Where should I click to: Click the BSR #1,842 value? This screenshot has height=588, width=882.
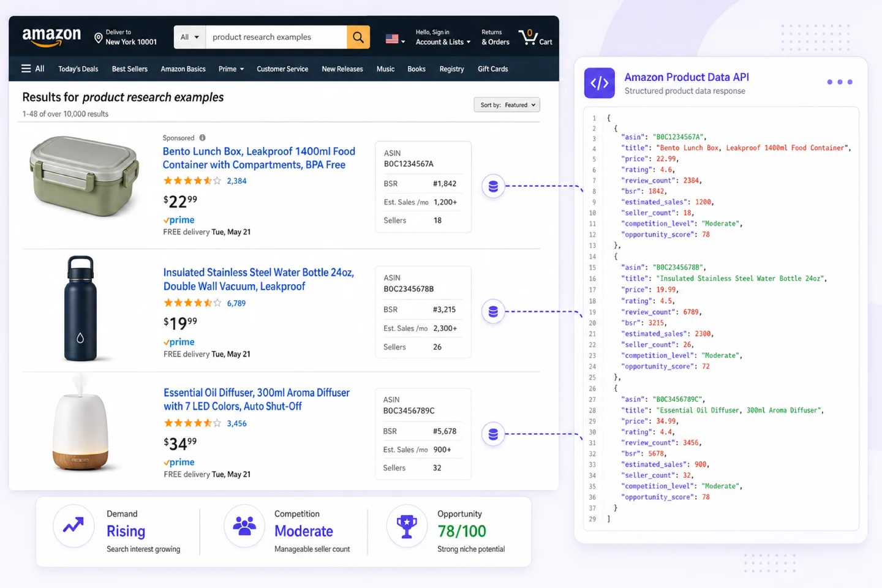tap(445, 184)
